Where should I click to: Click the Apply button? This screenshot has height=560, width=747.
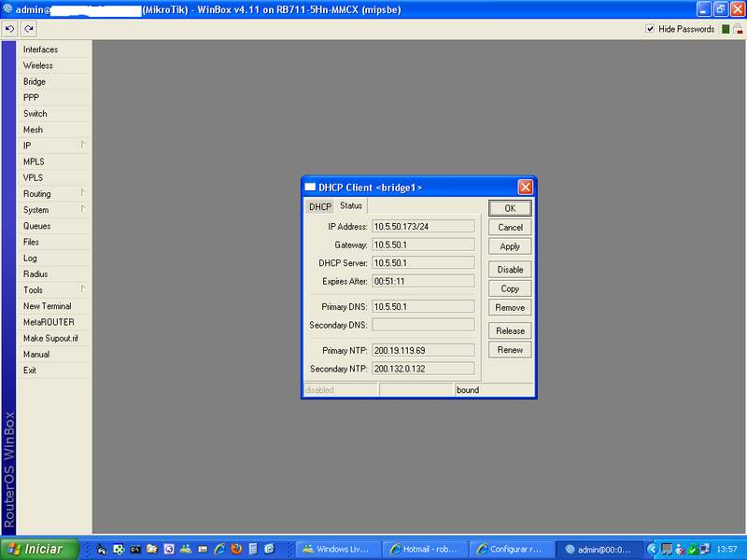point(510,246)
